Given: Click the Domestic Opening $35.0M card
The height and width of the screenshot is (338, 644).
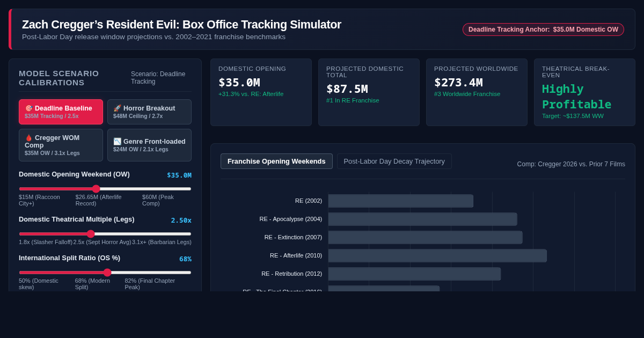Looking at the screenshot, I should tap(261, 92).
